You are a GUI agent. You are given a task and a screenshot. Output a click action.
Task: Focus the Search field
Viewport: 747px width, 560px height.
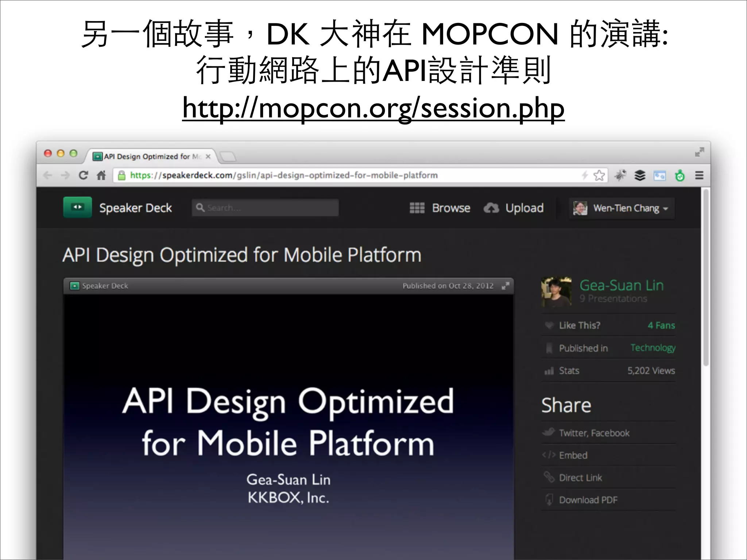[265, 208]
